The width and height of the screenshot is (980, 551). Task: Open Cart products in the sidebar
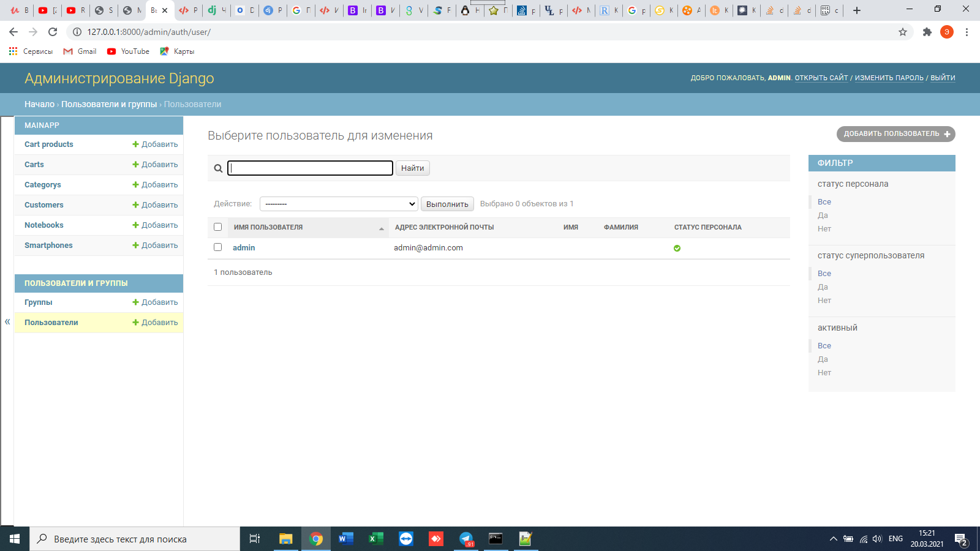click(49, 144)
